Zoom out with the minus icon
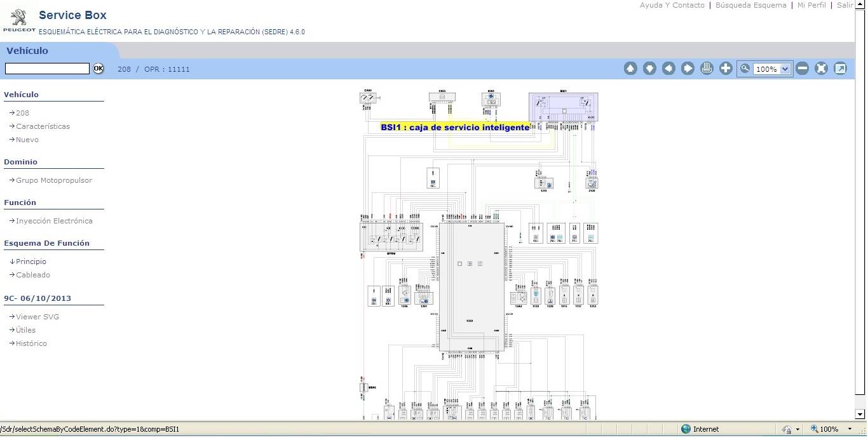Screen dimensions: 868x438 click(x=803, y=69)
